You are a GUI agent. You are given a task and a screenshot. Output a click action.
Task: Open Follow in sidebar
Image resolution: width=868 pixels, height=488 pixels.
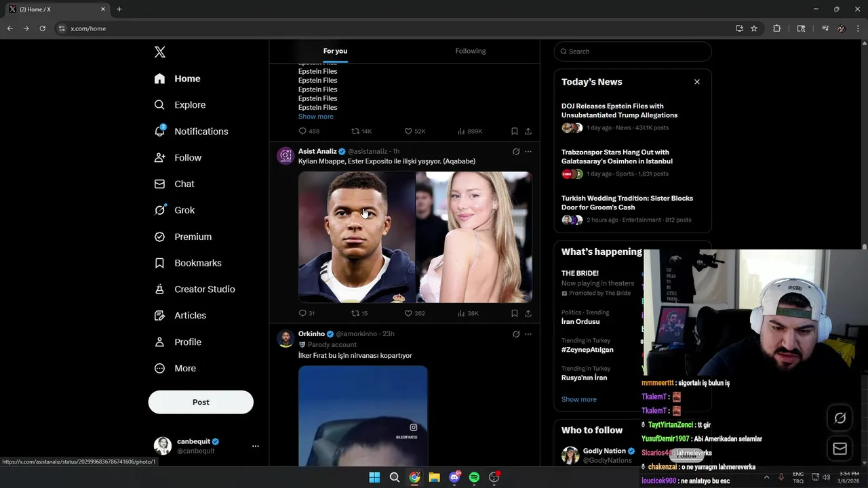pos(178,158)
